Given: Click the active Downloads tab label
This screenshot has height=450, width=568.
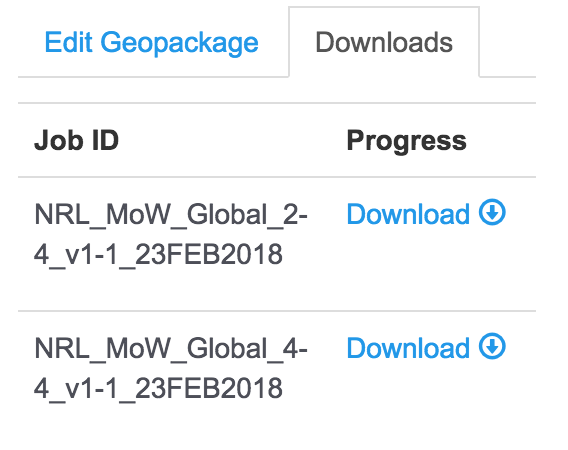Looking at the screenshot, I should pos(384,42).
